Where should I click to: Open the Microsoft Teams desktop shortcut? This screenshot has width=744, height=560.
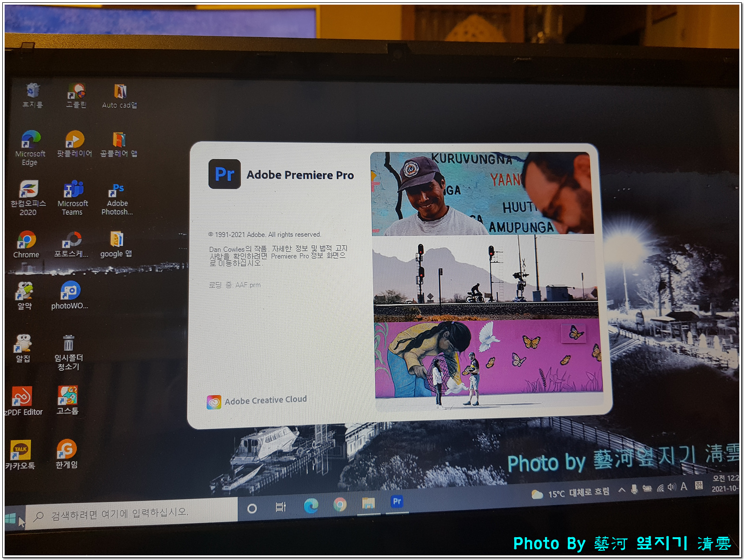pyautogui.click(x=73, y=198)
